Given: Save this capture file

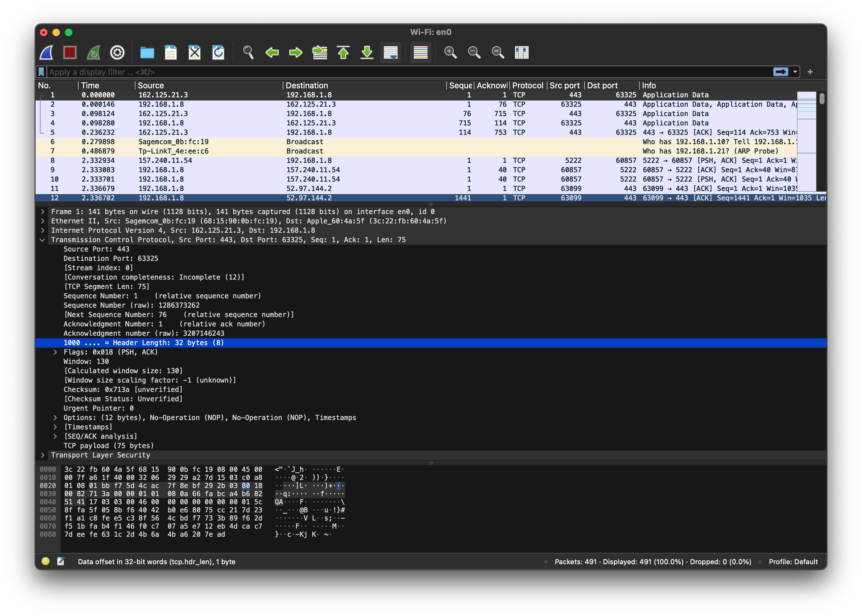Looking at the screenshot, I should tap(171, 52).
